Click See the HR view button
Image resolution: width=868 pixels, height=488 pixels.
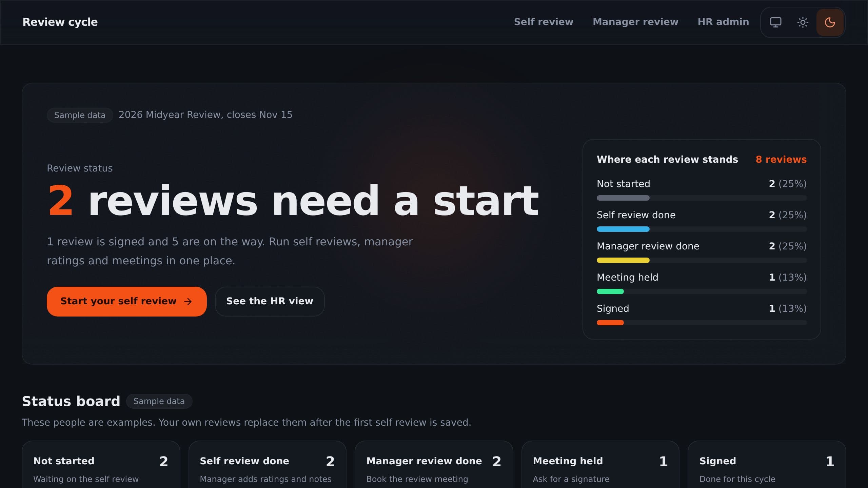pos(270,301)
